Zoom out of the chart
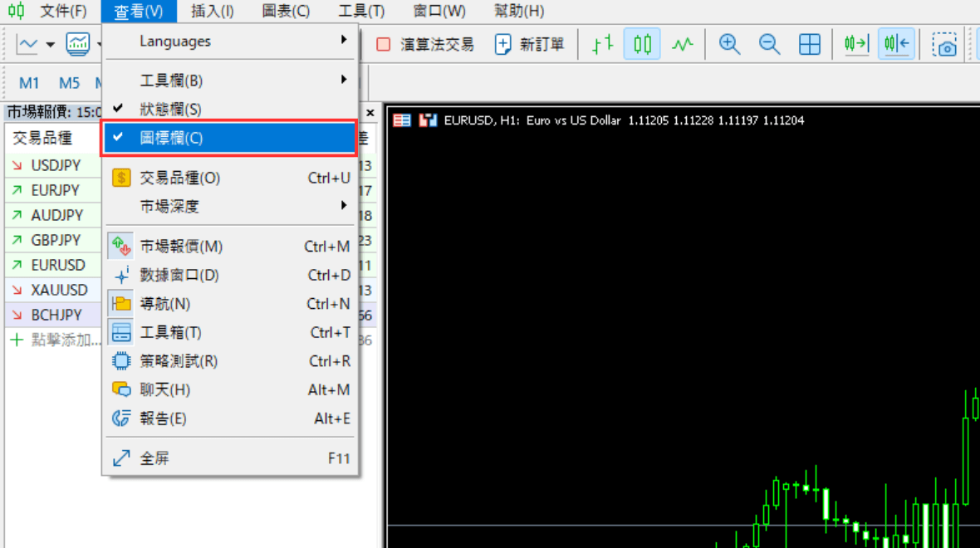This screenshot has height=548, width=980. click(x=768, y=44)
